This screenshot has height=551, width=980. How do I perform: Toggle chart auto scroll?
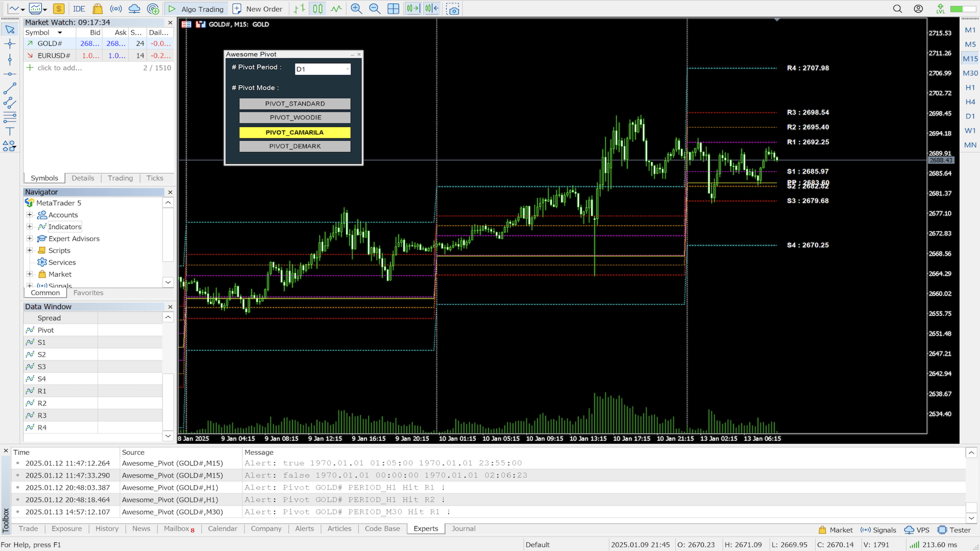tap(413, 9)
